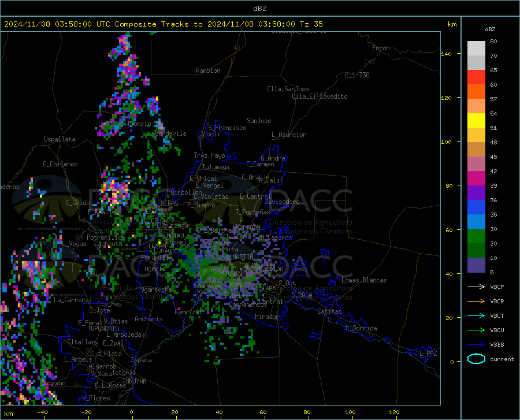Click the 'VBCP' legend label

point(497,287)
